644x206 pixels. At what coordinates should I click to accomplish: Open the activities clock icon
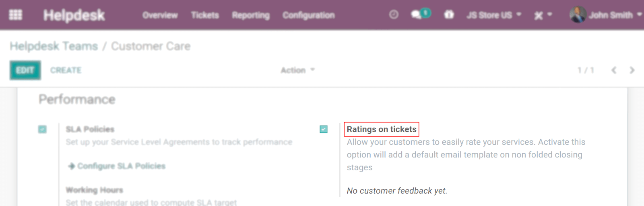394,15
